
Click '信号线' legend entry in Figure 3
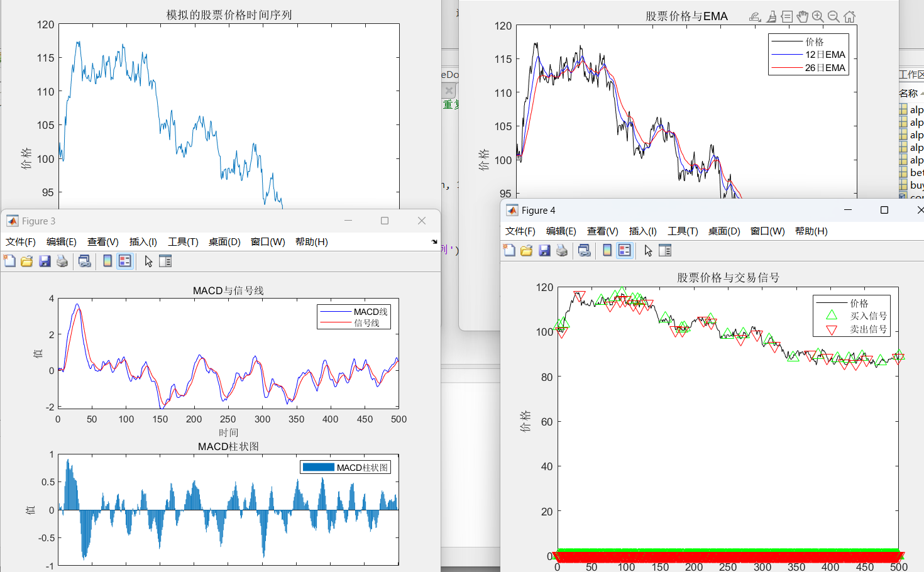[x=366, y=323]
